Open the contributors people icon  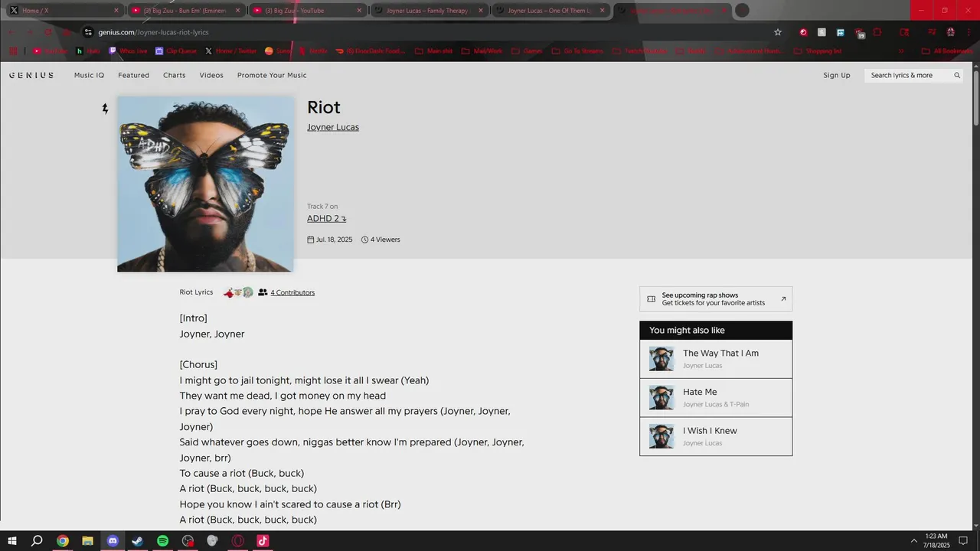coord(263,292)
